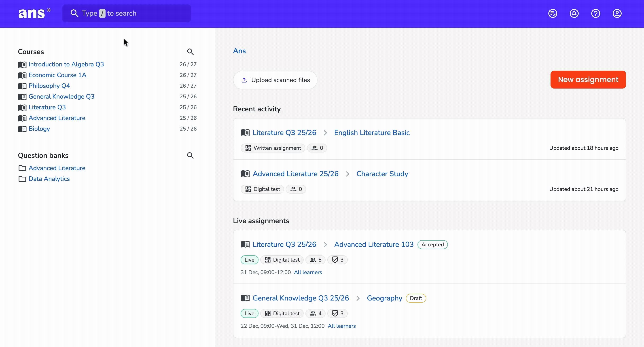Click participants count 4 chip
Image resolution: width=644 pixels, height=347 pixels.
coord(316,313)
